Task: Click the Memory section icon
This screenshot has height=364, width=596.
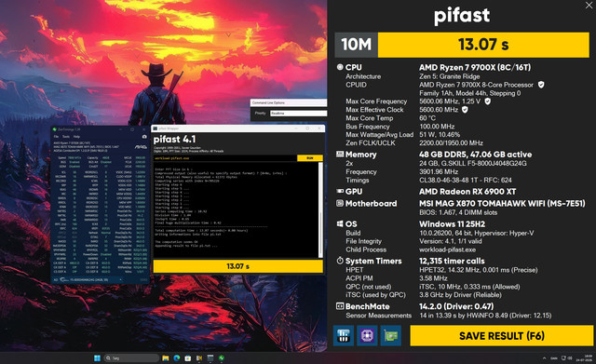Action: click(x=340, y=155)
